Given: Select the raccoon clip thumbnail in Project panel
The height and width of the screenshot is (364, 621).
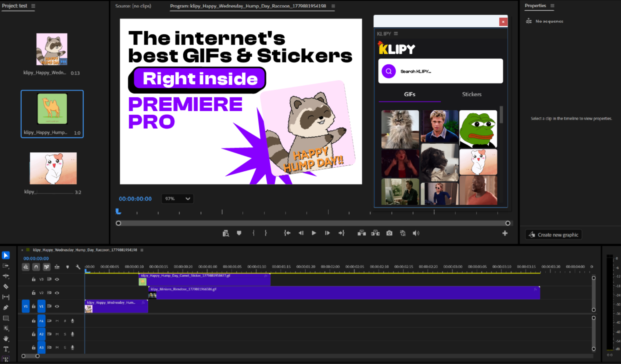Looking at the screenshot, I should [52, 49].
